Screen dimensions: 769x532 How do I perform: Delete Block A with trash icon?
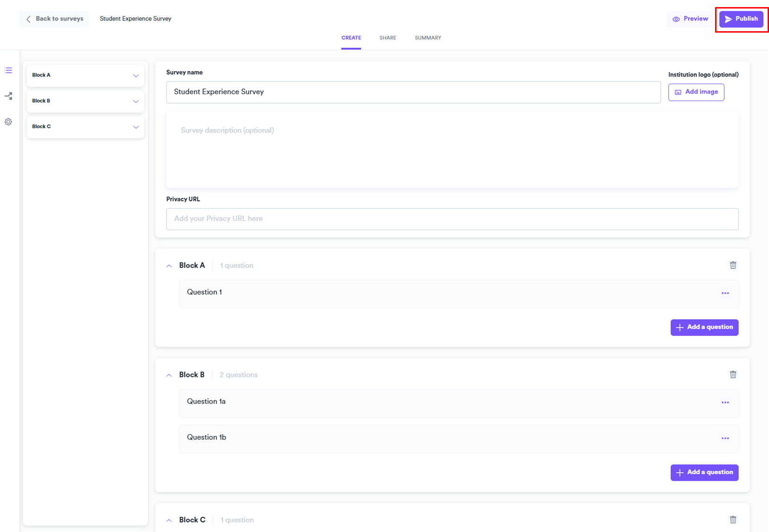[733, 265]
